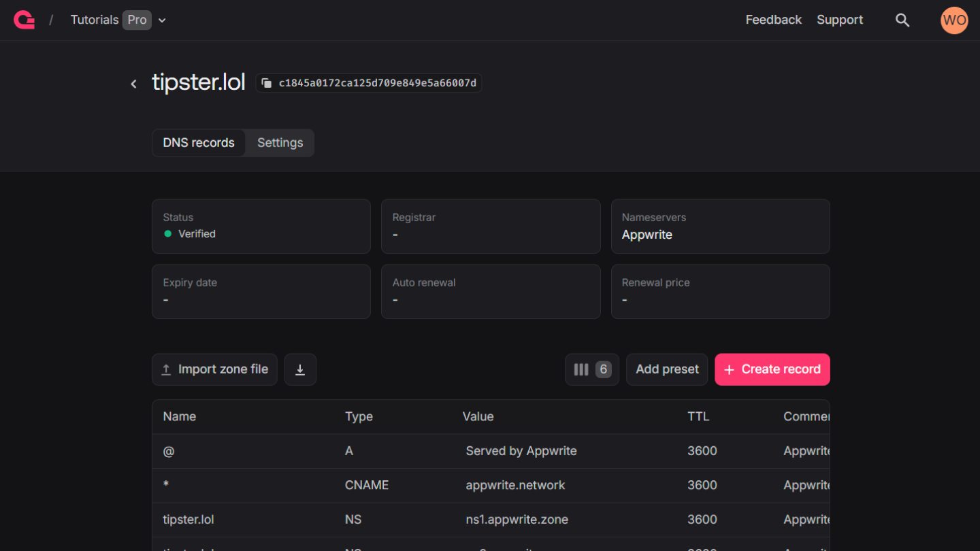The height and width of the screenshot is (551, 980).
Task: Click the ns1.appwrite.zone value
Action: (517, 520)
